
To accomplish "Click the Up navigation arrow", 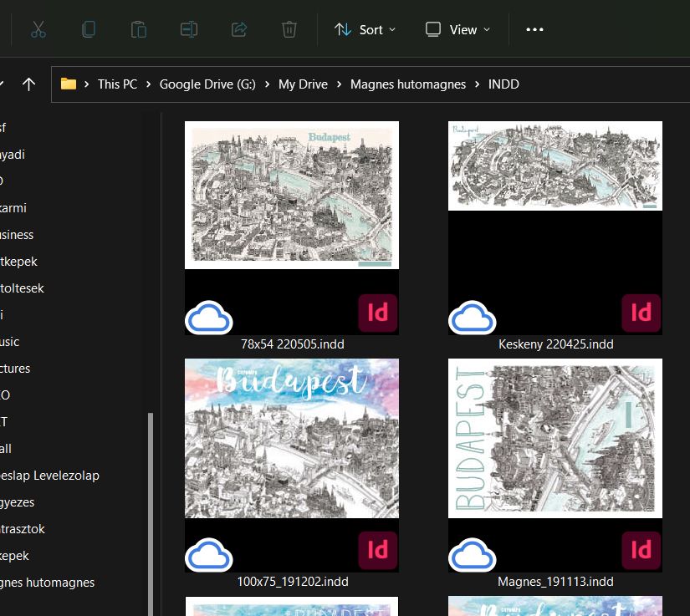I will coord(30,84).
